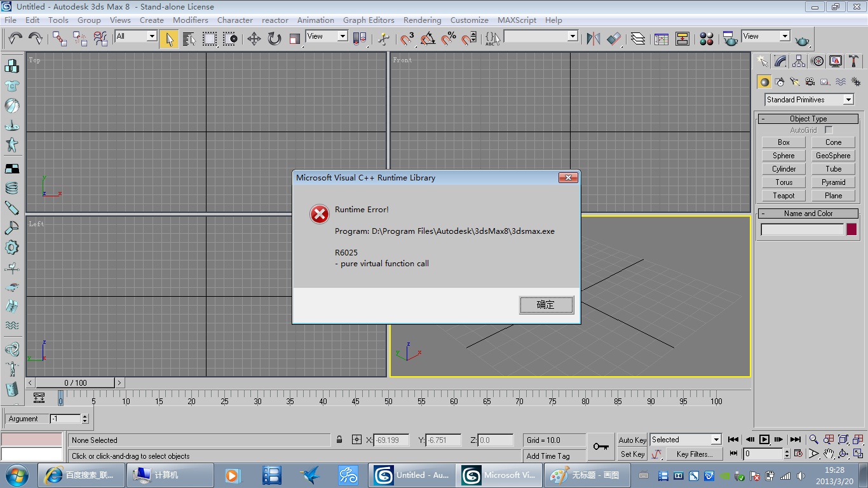Choose the Select Object arrow tool
The height and width of the screenshot is (488, 868).
coord(169,39)
